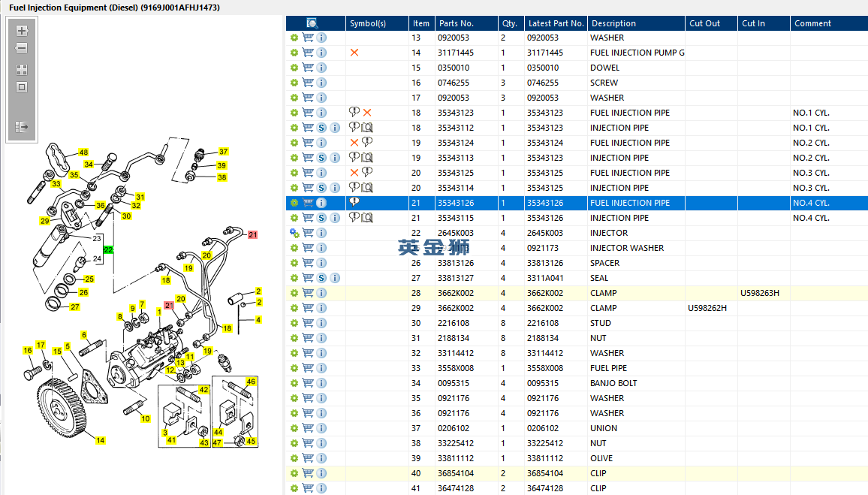Screen dimensions: 868x495
Task: Click callout 29 on the parts diagram
Action: tap(45, 221)
